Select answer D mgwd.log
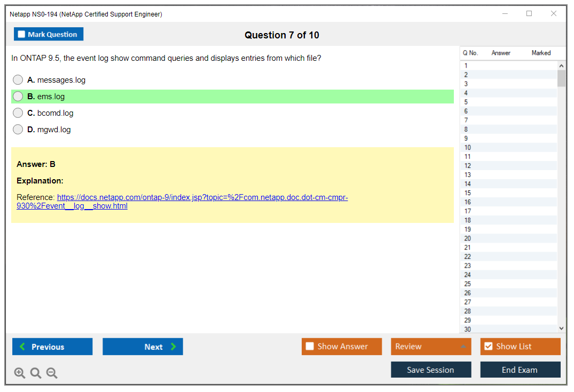 [x=18, y=130]
